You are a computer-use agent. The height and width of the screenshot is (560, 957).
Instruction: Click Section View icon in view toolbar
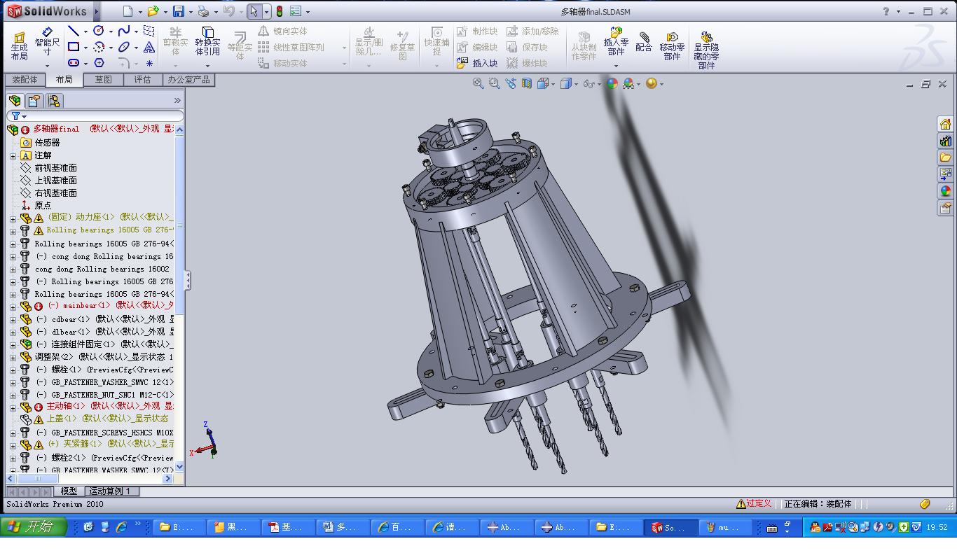526,83
